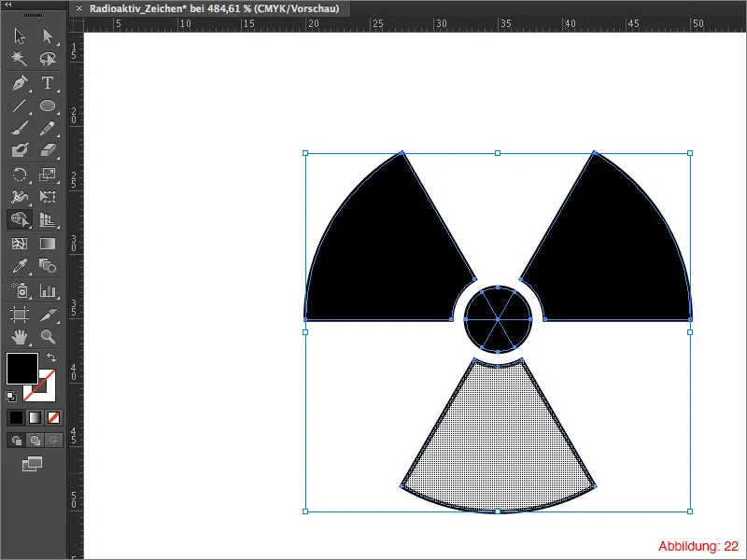Screen dimensions: 747x560
Task: Select the Scale tool
Action: 48,175
